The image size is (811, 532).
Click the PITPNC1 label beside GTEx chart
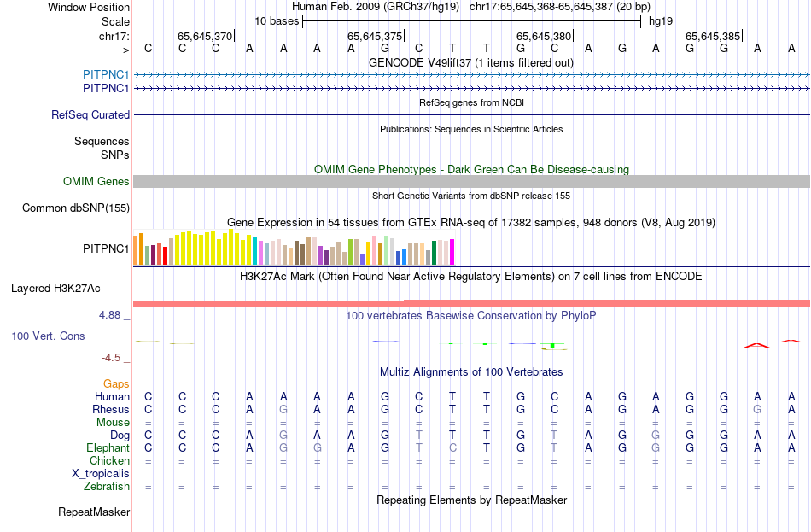[x=106, y=249]
